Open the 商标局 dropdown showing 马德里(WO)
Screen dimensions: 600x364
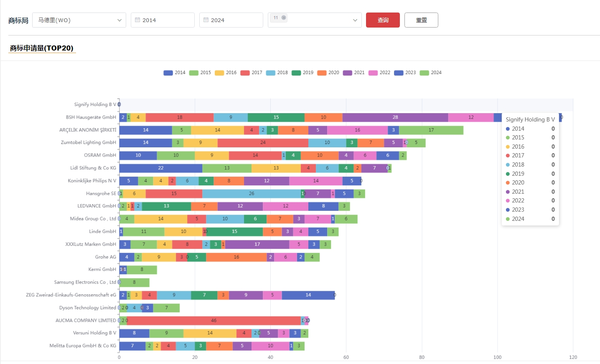pos(79,20)
